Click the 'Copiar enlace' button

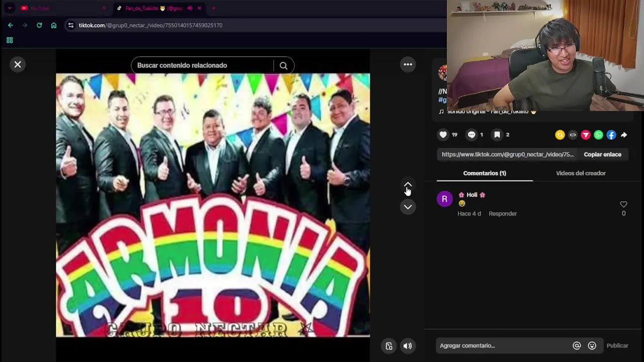602,154
